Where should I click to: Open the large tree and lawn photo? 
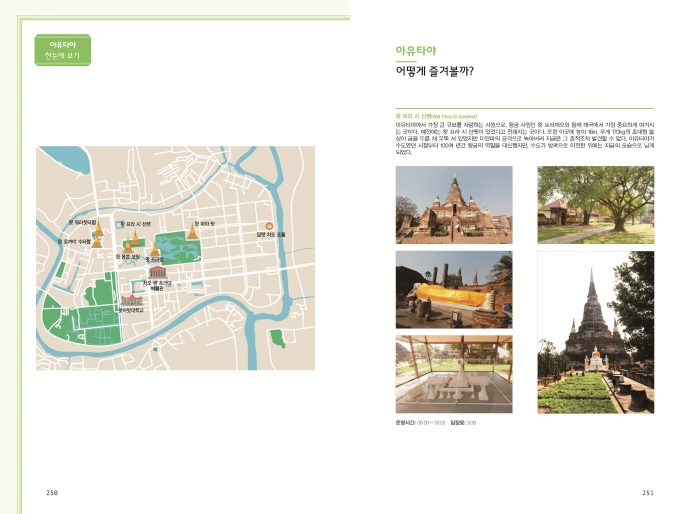pos(595,205)
